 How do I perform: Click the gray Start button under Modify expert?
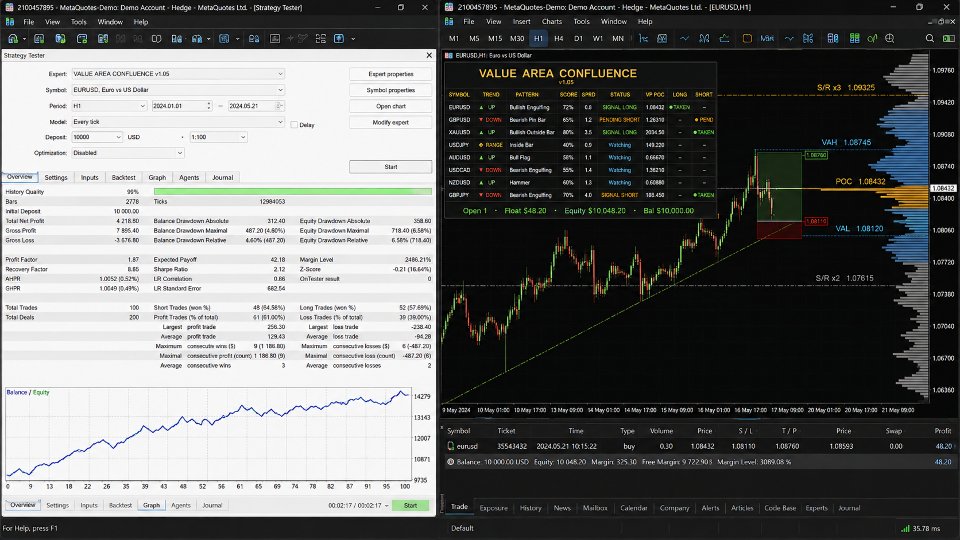(x=391, y=167)
